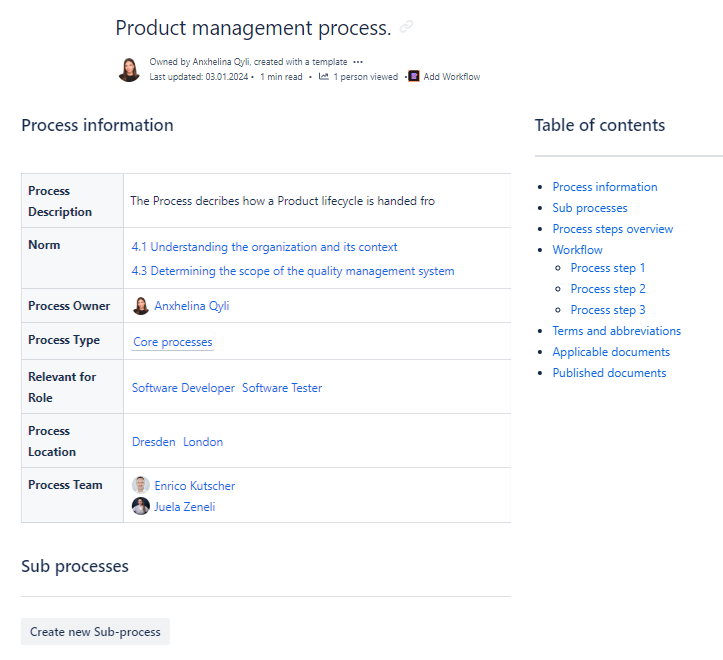The width and height of the screenshot is (723, 660).
Task: Open the London location link
Action: pyautogui.click(x=203, y=442)
